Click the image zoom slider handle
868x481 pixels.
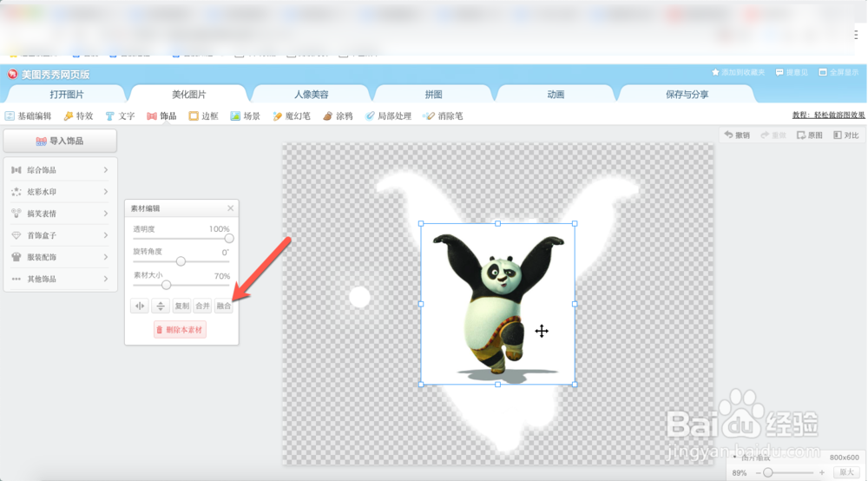pyautogui.click(x=768, y=472)
